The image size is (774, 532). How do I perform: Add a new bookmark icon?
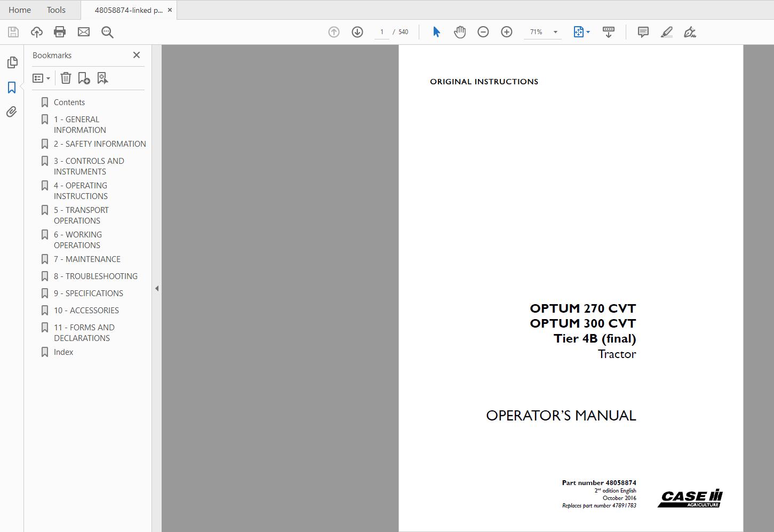point(84,78)
